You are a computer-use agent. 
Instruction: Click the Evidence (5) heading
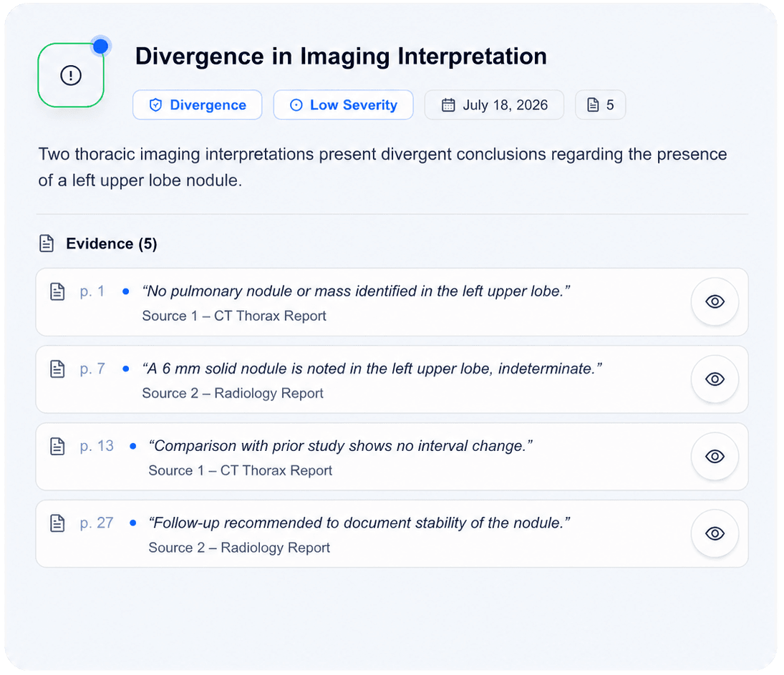click(112, 243)
